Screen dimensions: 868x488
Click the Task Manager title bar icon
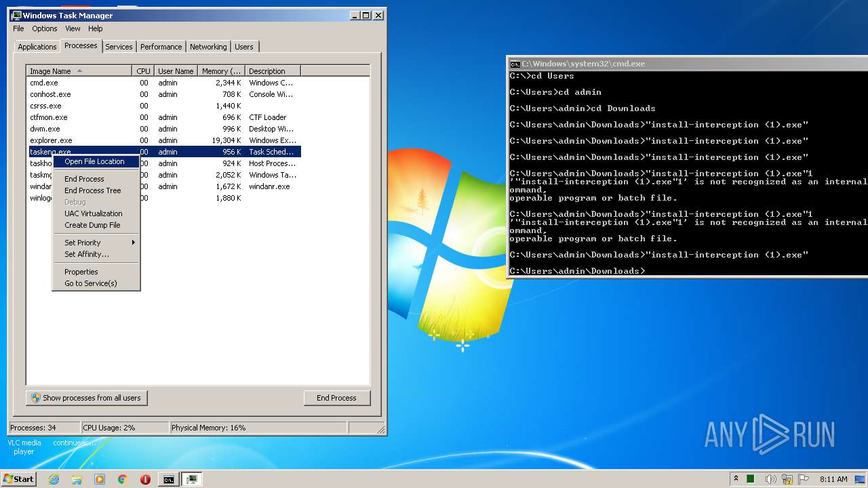tap(16, 15)
